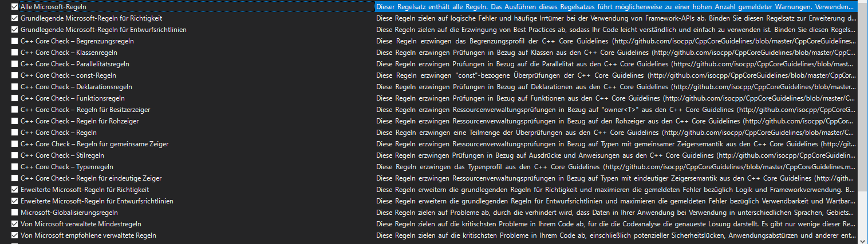Enable C++ Core Check – const-Regeln checkbox
Image resolution: width=868 pixels, height=244 pixels.
pos(15,75)
